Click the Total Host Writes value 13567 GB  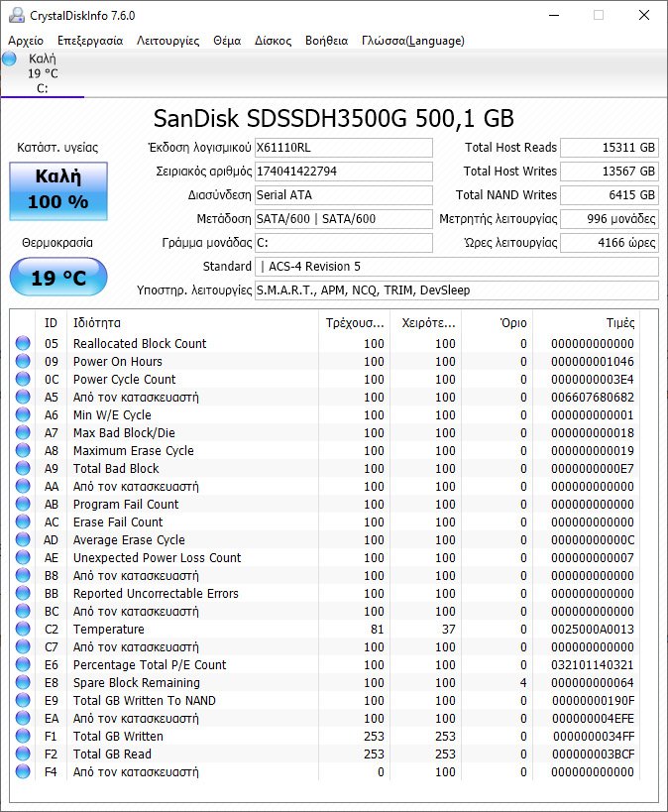click(x=610, y=172)
